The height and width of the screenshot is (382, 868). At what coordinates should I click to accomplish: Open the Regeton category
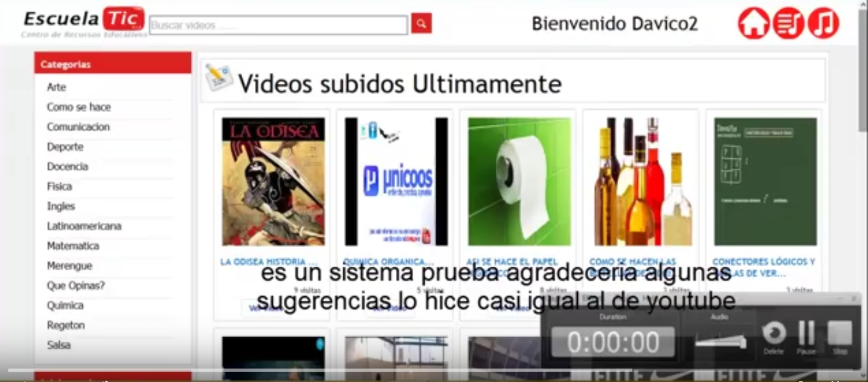click(65, 325)
